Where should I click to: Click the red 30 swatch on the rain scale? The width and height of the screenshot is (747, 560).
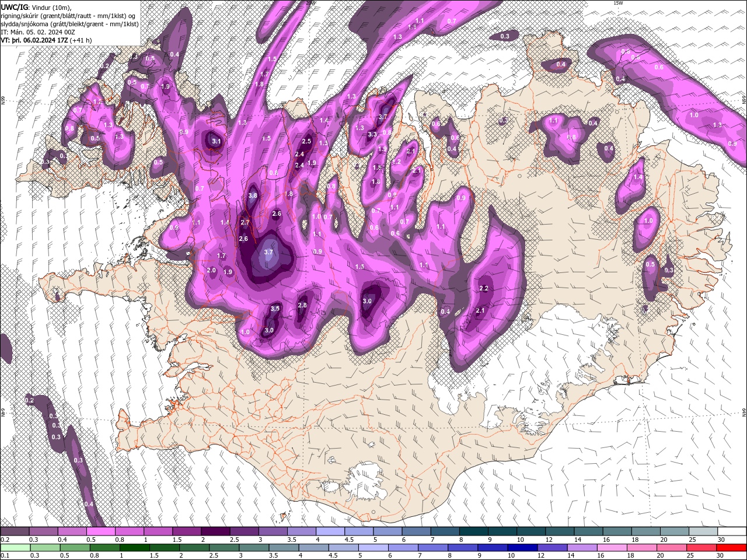(731, 547)
